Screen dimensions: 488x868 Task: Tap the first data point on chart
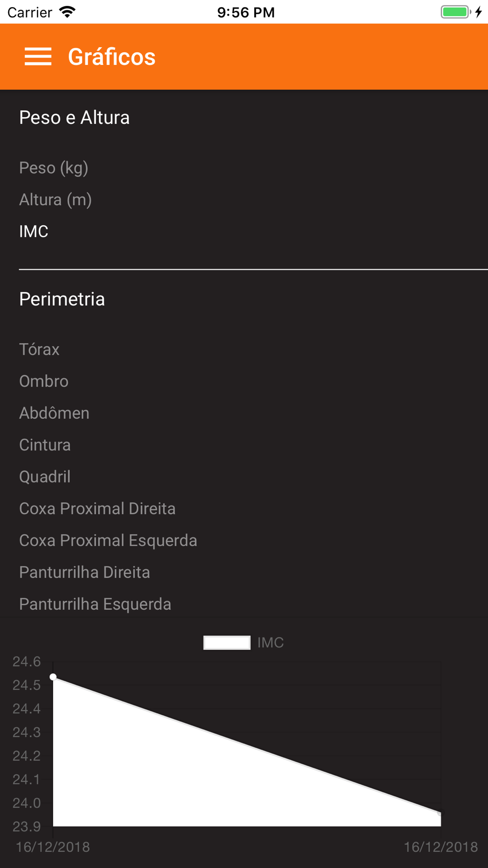coord(53,677)
